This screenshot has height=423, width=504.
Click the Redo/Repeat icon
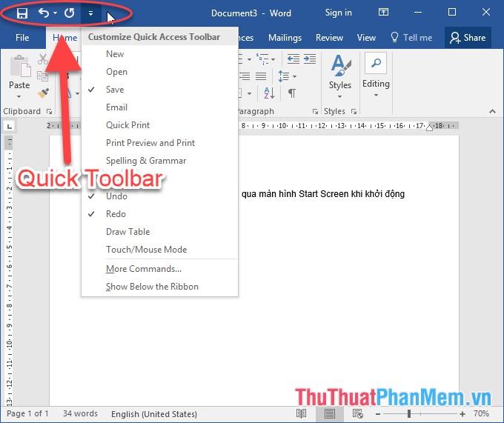(70, 13)
